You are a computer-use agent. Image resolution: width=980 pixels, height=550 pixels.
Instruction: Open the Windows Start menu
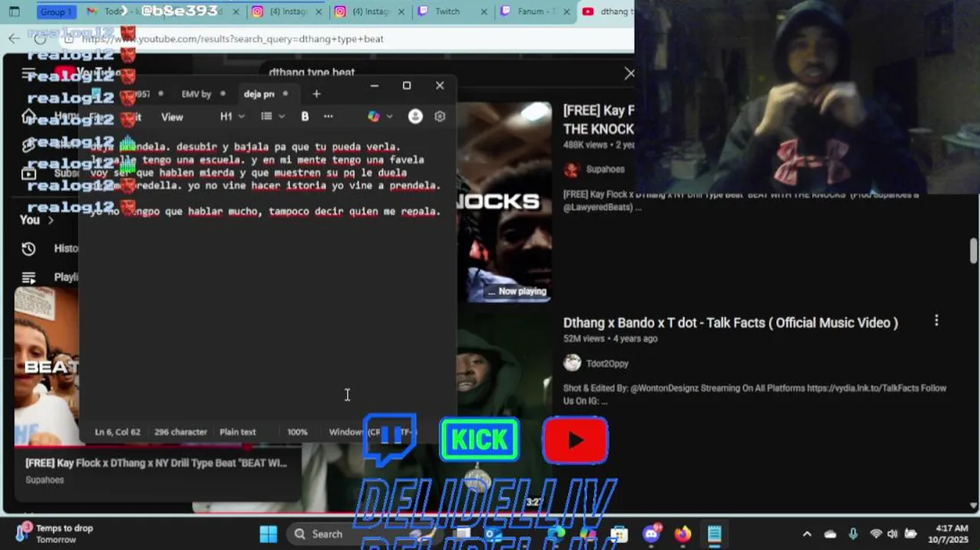click(269, 534)
